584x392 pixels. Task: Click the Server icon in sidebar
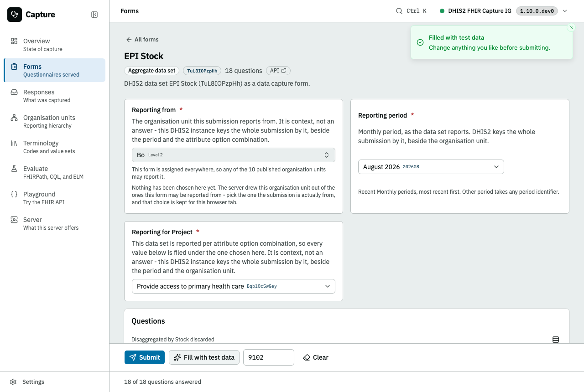(14, 220)
